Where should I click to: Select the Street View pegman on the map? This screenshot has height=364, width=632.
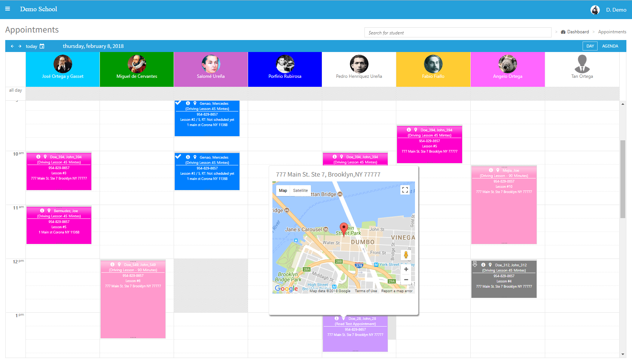406,255
